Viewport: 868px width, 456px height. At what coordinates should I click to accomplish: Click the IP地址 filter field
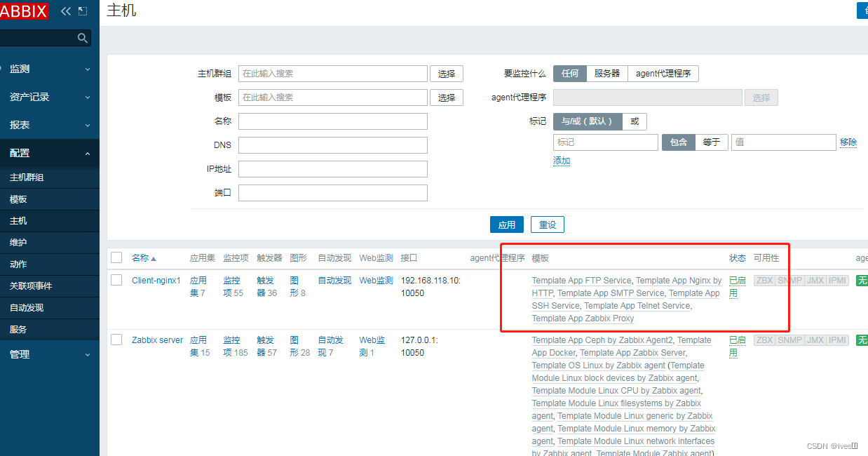point(333,169)
